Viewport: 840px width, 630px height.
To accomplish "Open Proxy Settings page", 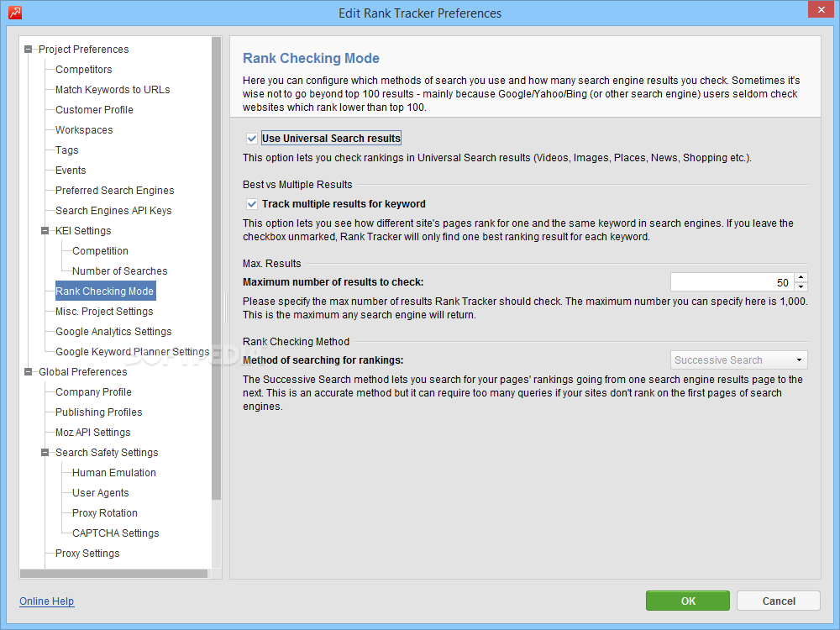I will [x=87, y=554].
